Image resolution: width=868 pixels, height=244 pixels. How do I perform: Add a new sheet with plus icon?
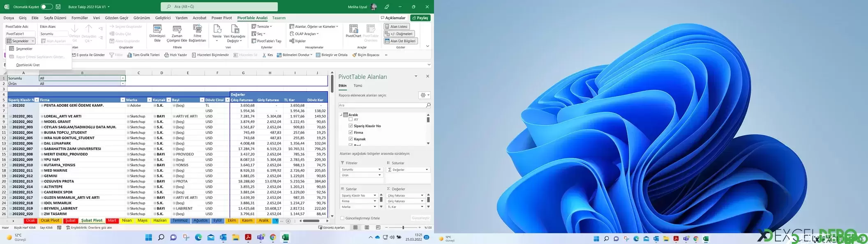(x=288, y=221)
